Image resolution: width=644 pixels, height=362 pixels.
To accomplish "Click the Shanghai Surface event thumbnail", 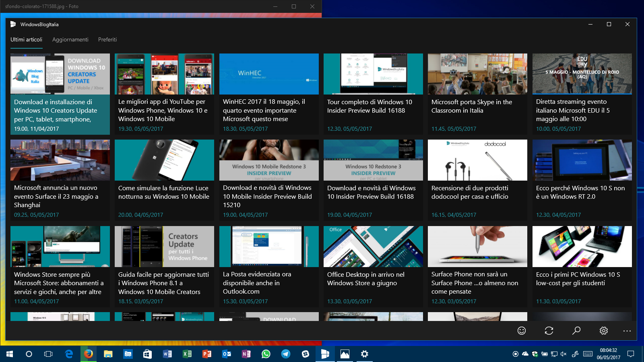I will point(60,160).
